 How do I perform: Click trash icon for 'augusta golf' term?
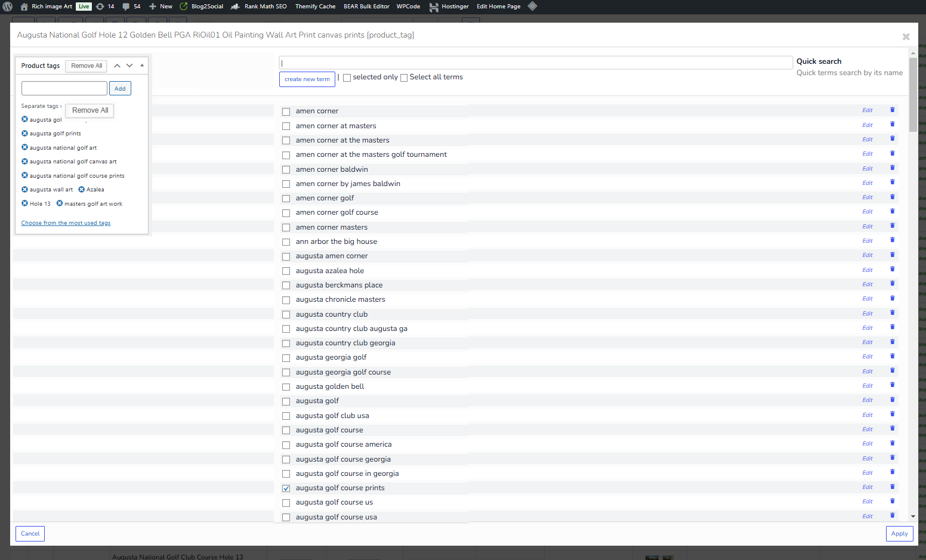[892, 400]
